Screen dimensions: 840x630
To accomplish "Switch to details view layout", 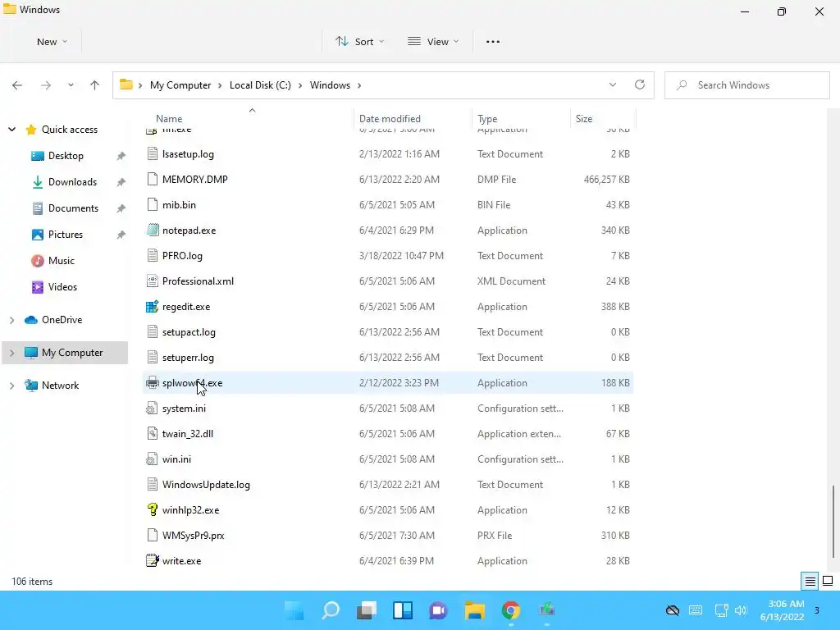I will tap(810, 582).
